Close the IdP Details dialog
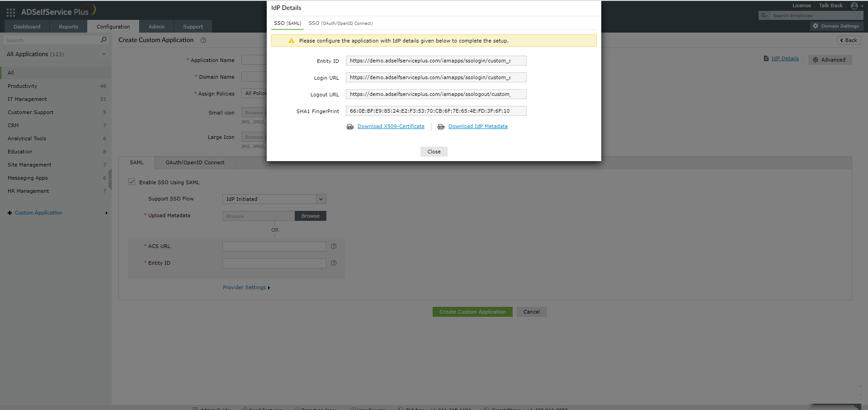This screenshot has width=868, height=410. (434, 152)
